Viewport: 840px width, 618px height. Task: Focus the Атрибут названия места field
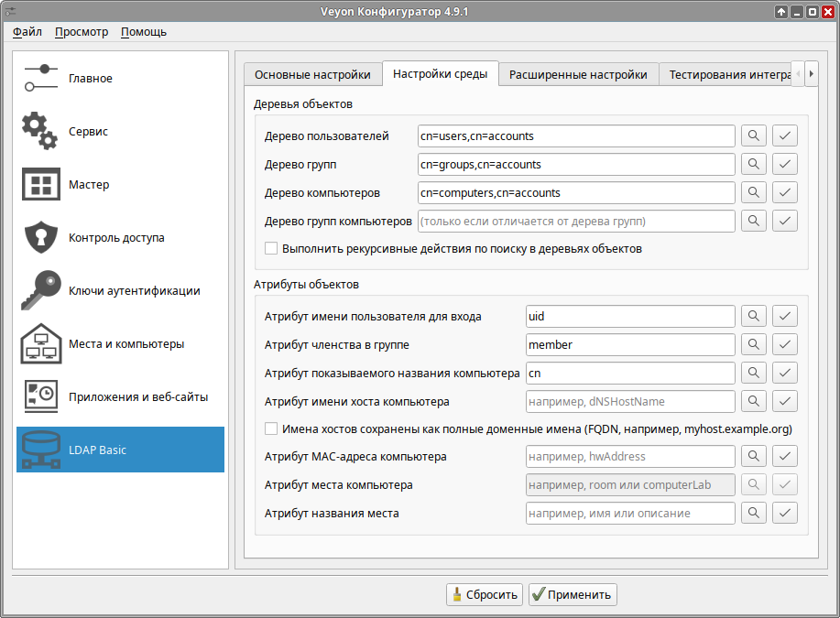click(x=630, y=514)
